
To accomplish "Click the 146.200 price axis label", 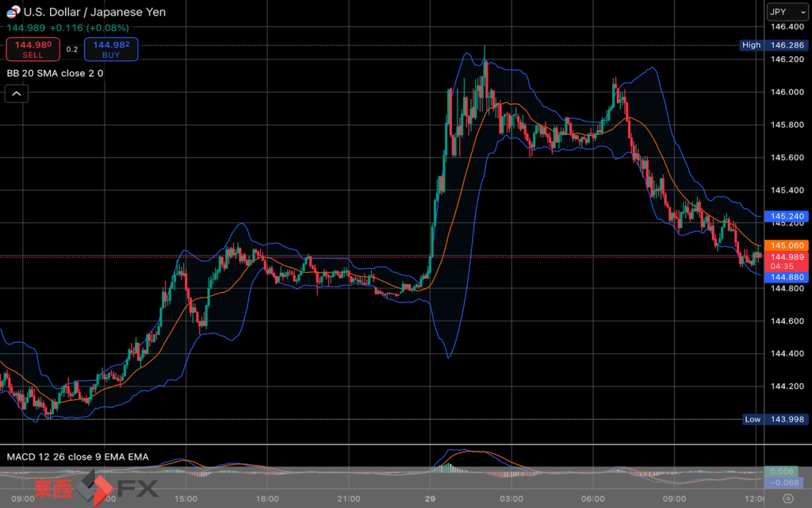I will (x=787, y=59).
